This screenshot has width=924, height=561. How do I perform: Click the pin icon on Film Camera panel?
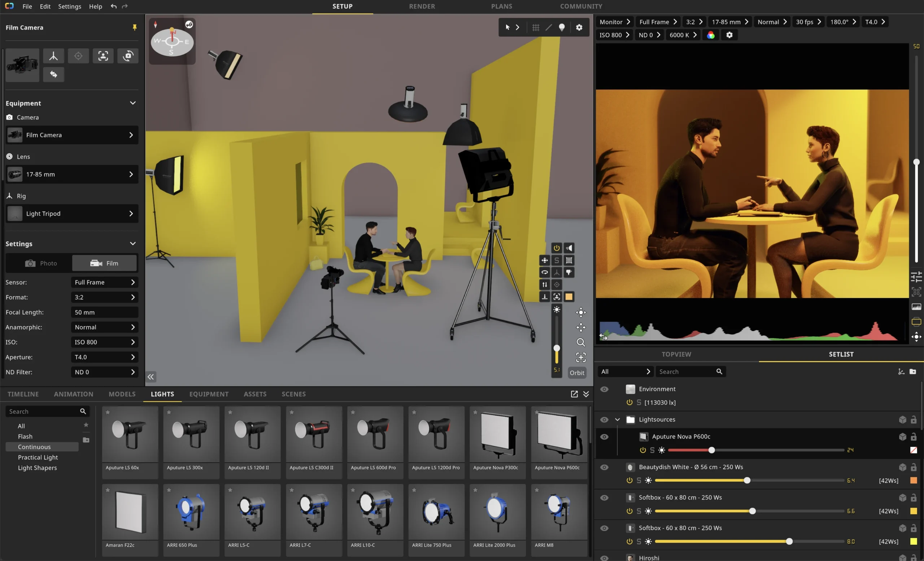134,27
